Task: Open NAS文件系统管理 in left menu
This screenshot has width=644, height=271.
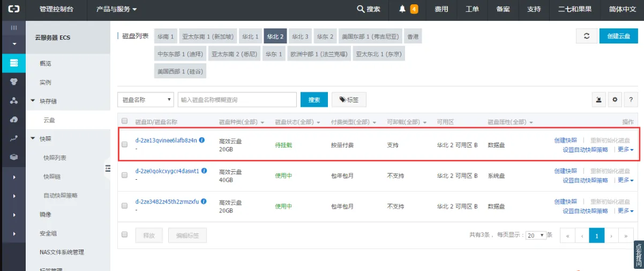Action: (x=62, y=252)
